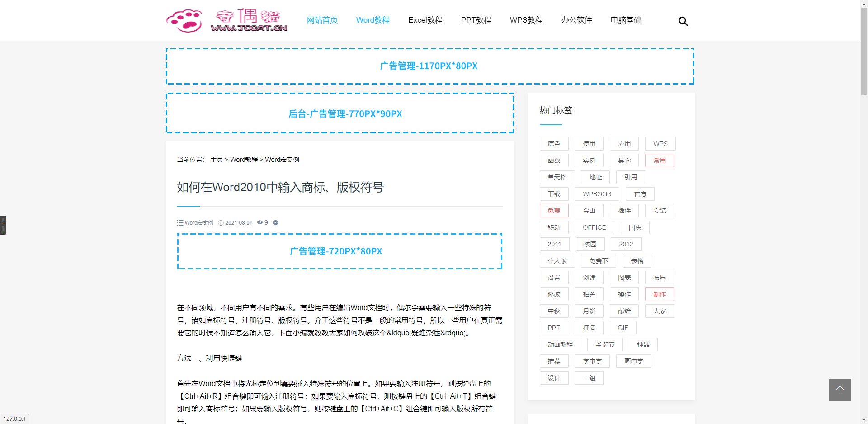Select the WPS2013 tag
This screenshot has width=868, height=424.
(597, 194)
